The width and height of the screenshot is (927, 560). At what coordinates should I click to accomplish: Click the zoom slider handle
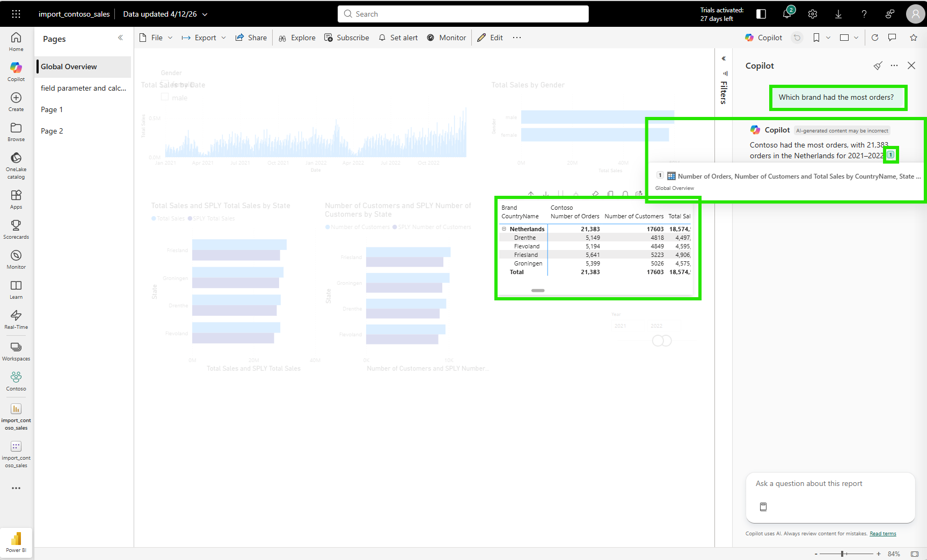click(843, 554)
